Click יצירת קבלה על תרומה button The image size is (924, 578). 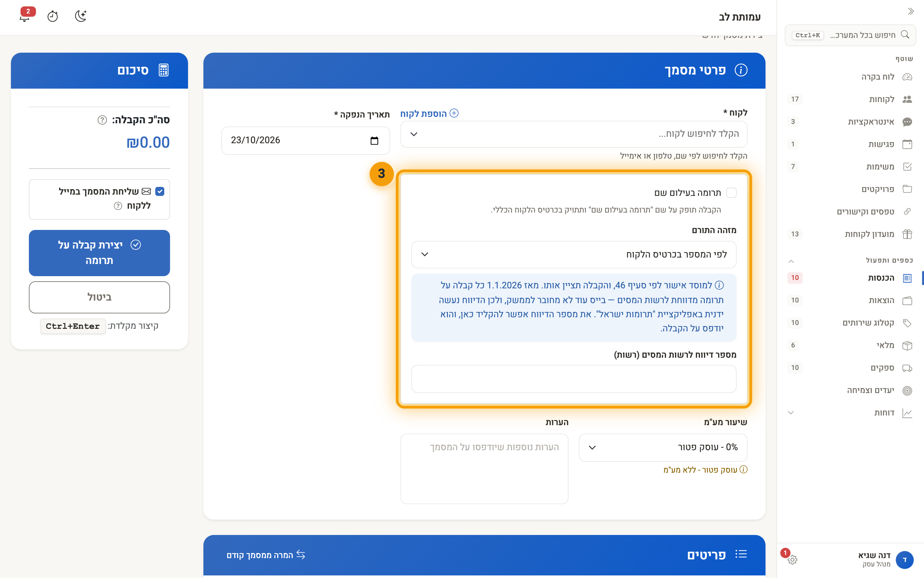point(99,253)
